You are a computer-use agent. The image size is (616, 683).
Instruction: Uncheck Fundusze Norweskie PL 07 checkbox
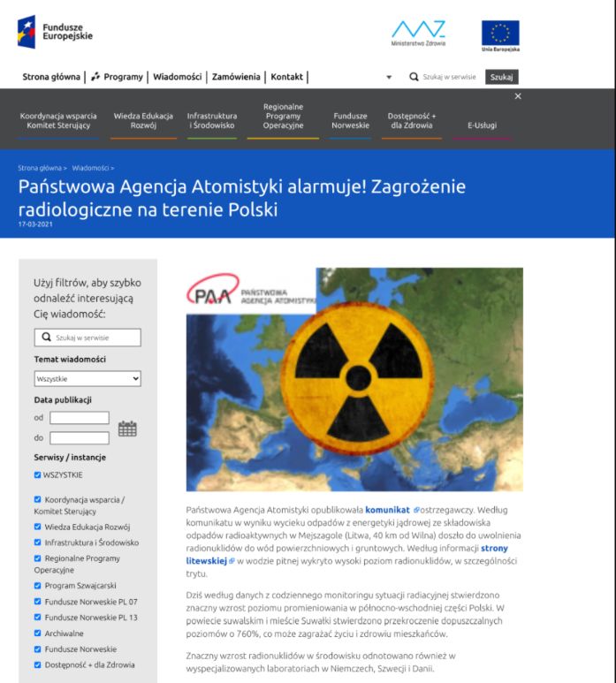click(37, 601)
